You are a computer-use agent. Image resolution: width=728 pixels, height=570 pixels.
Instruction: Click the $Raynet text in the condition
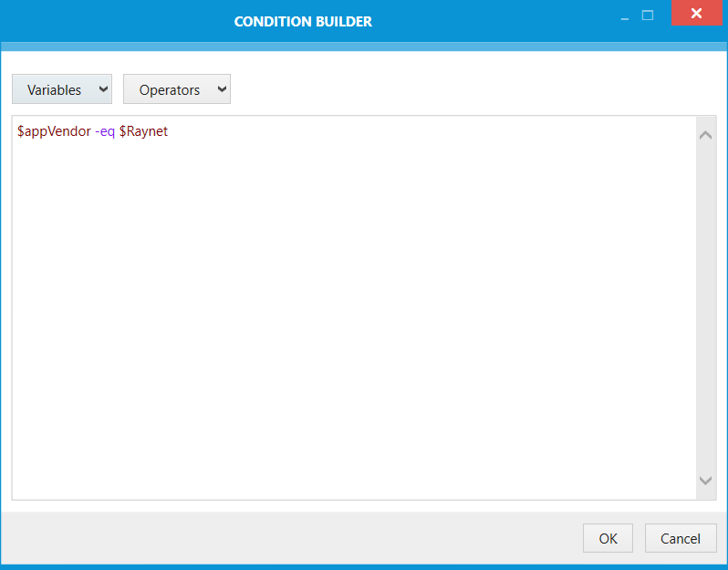click(143, 132)
